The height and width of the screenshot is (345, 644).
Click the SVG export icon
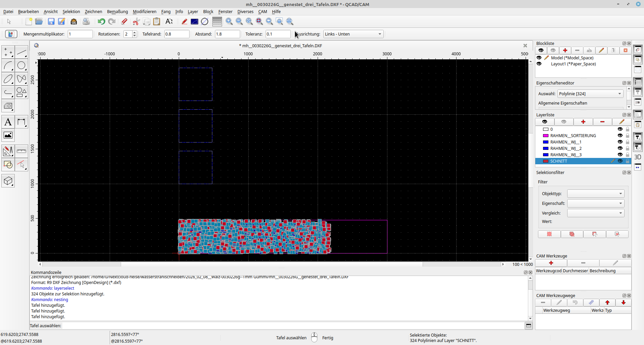tap(74, 21)
